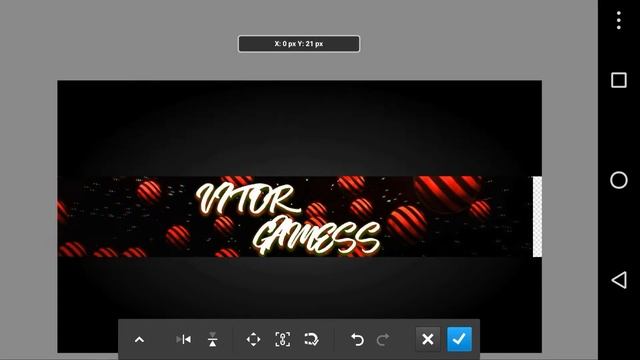Redo the transform action
The image size is (640, 360).
(x=382, y=339)
